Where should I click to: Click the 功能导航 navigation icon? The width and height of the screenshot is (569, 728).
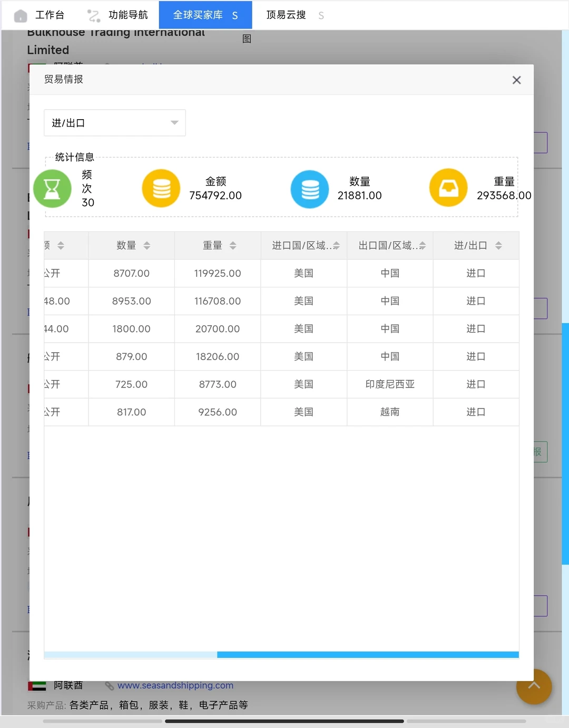94,15
